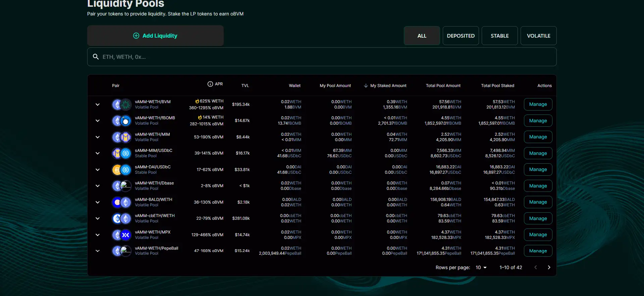Click the Add Liquidity button
The image size is (644, 296).
point(155,36)
